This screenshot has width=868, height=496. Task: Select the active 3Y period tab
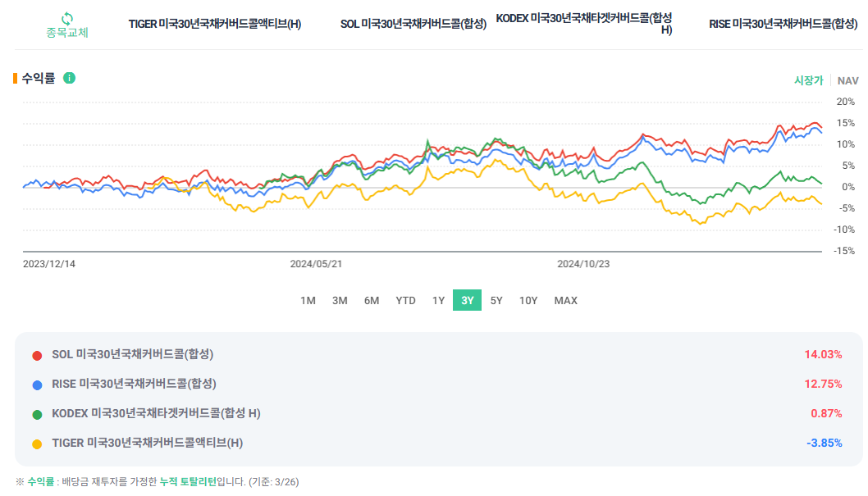click(x=467, y=300)
